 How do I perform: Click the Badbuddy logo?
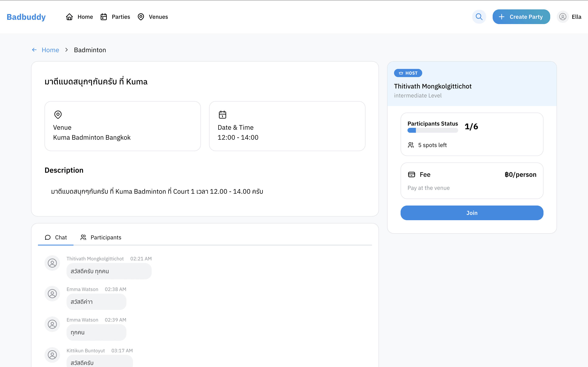tap(26, 17)
